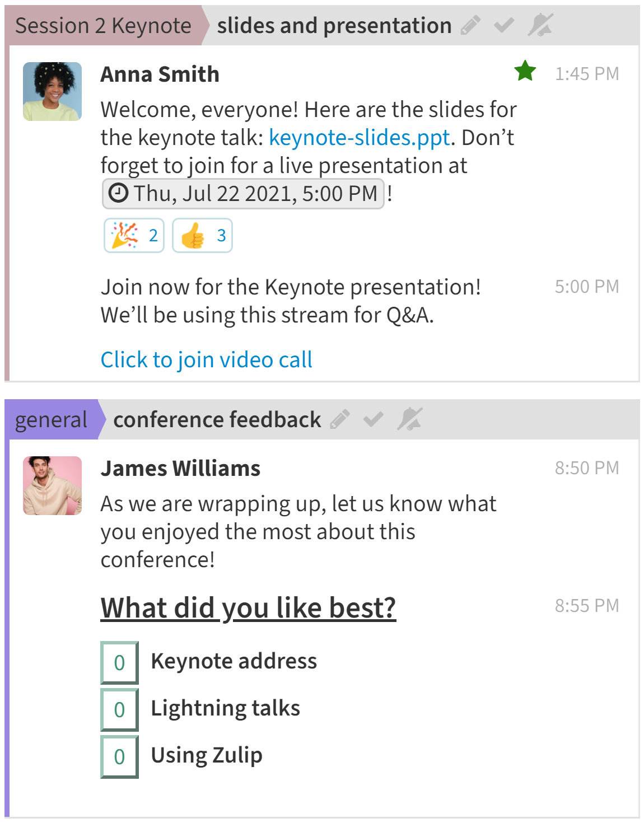Image resolution: width=644 pixels, height=823 pixels.
Task: Click to join video call link
Action: pyautogui.click(x=206, y=360)
